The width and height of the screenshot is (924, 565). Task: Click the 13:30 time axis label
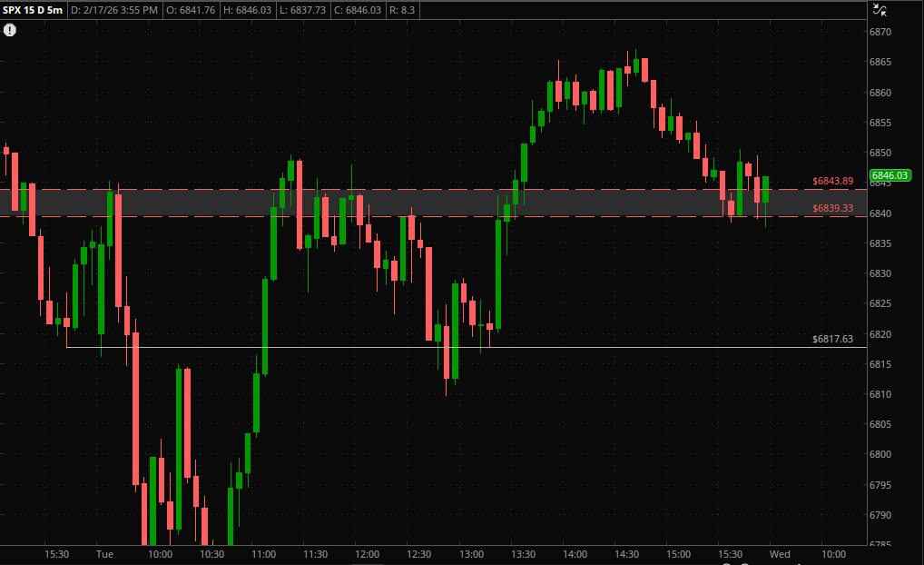click(524, 554)
